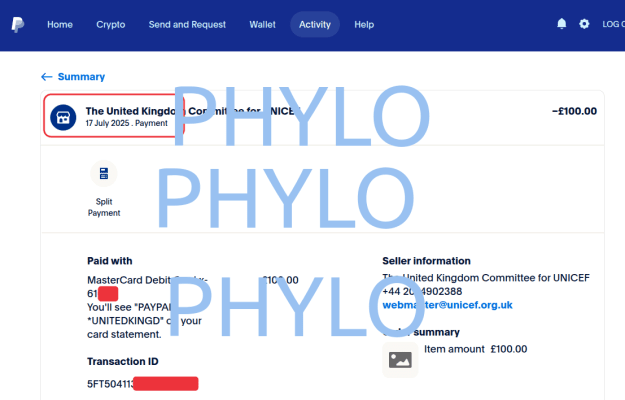Select the Activity tab
Screen dimensions: 625x400
[x=315, y=25]
